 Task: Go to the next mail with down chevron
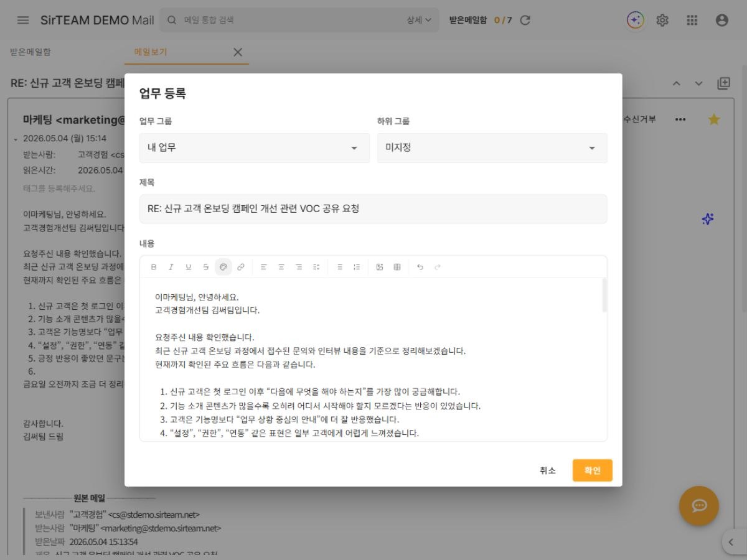pyautogui.click(x=698, y=83)
